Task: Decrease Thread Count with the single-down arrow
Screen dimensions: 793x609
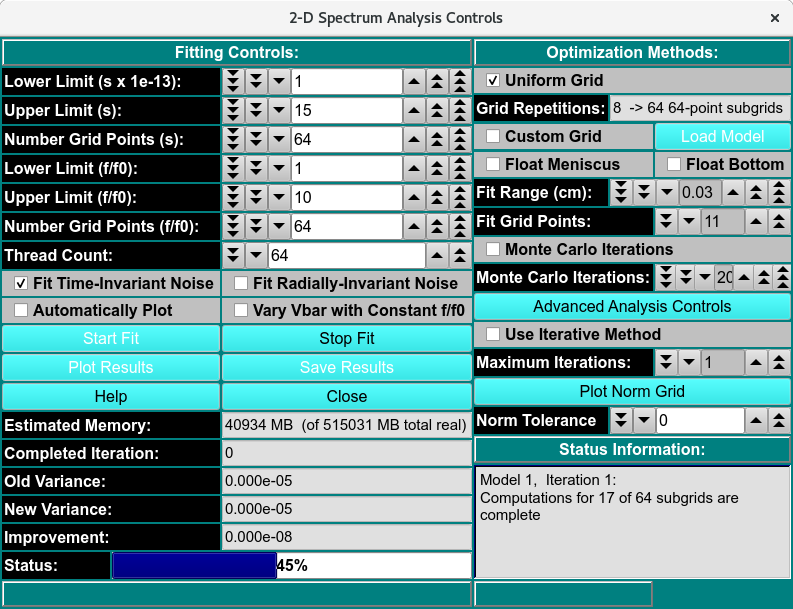Action: [255, 256]
